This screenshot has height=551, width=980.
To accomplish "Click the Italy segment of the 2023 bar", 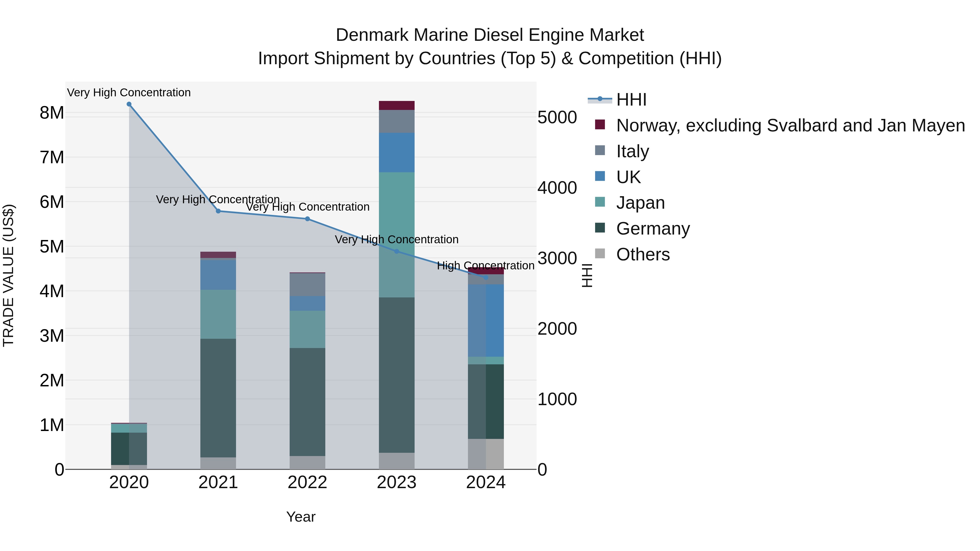I will 397,121.
